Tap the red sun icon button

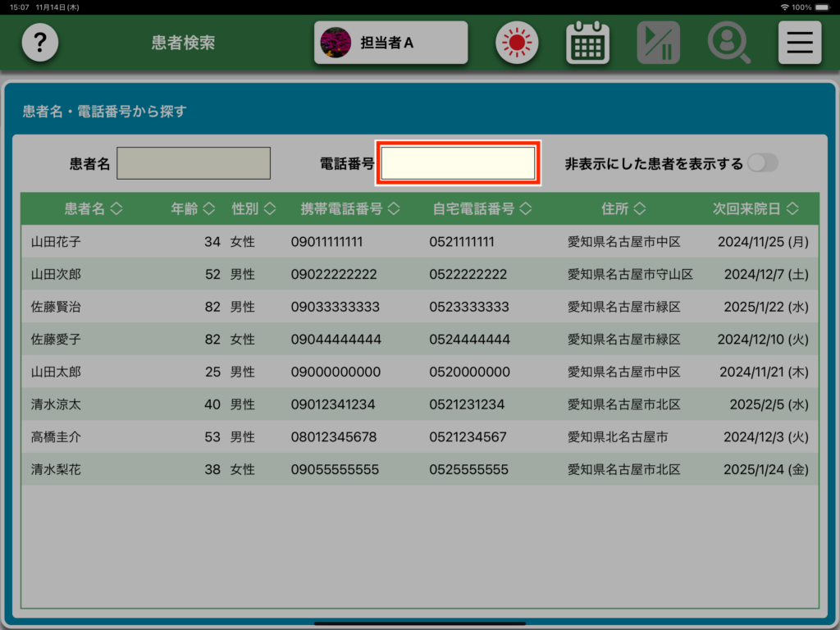click(x=516, y=43)
